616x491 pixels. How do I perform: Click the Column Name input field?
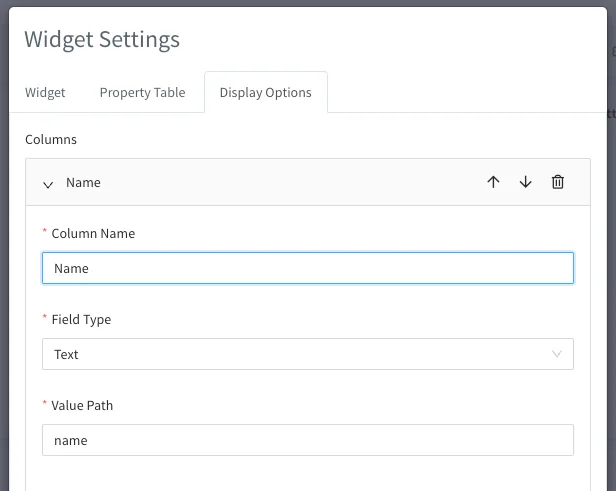tap(308, 268)
